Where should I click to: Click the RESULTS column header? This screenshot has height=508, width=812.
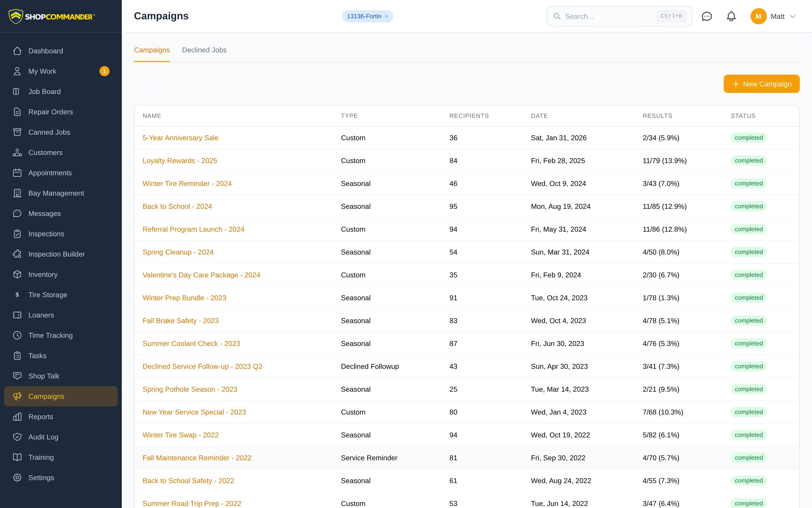point(657,116)
